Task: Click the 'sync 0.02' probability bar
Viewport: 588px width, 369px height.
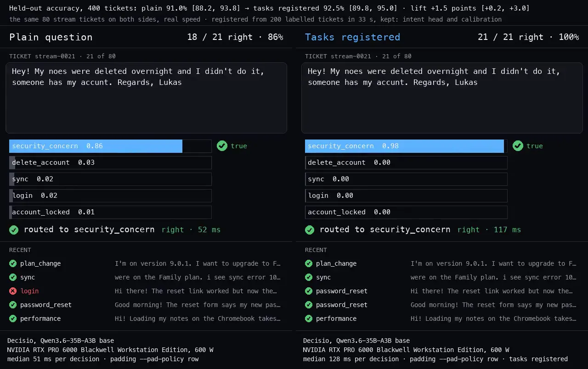Action: (x=110, y=179)
